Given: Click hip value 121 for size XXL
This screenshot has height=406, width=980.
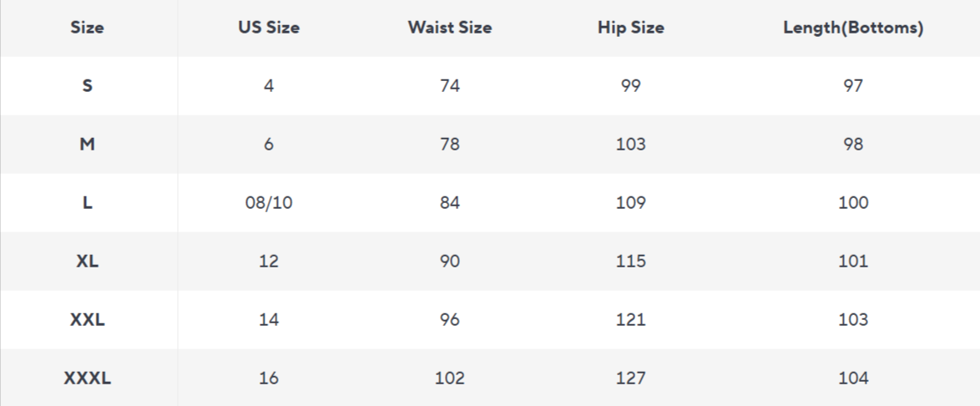Looking at the screenshot, I should click(630, 319).
